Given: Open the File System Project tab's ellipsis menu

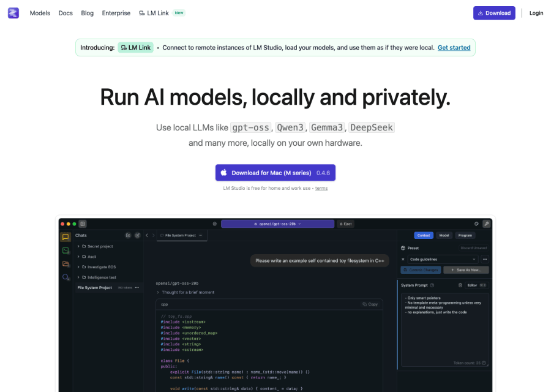Looking at the screenshot, I should (201, 235).
